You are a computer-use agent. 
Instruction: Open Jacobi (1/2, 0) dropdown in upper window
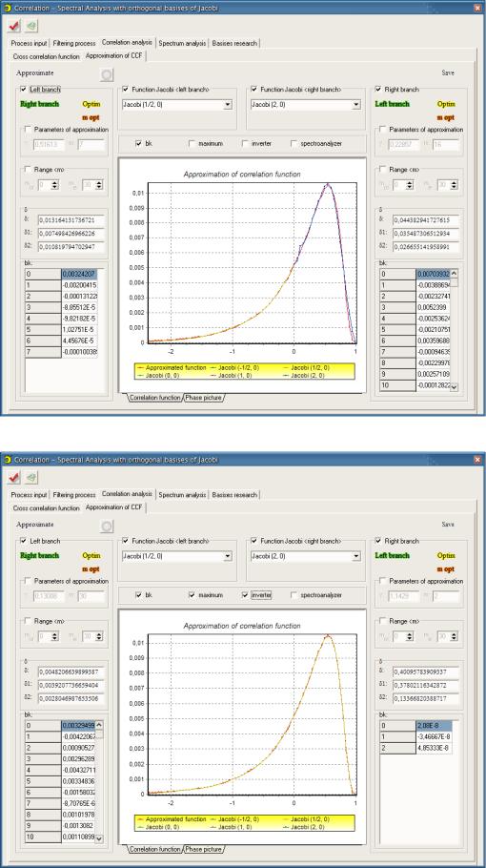pos(227,105)
